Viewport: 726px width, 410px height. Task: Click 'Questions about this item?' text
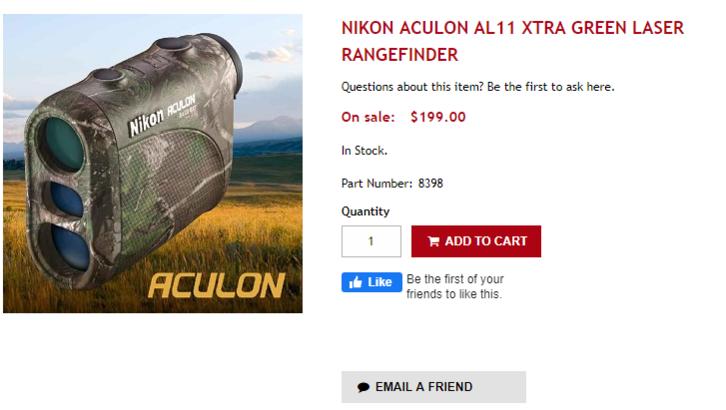[411, 87]
